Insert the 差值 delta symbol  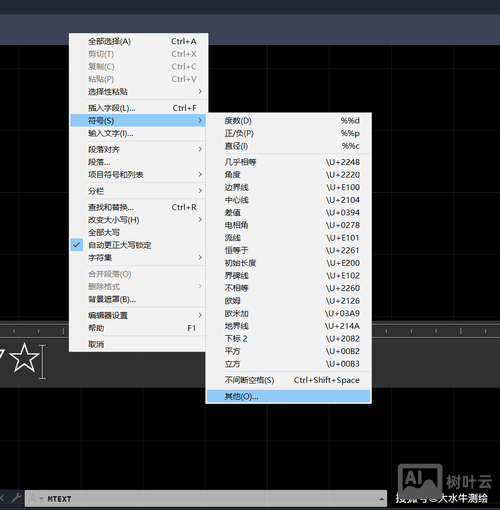coord(289,213)
